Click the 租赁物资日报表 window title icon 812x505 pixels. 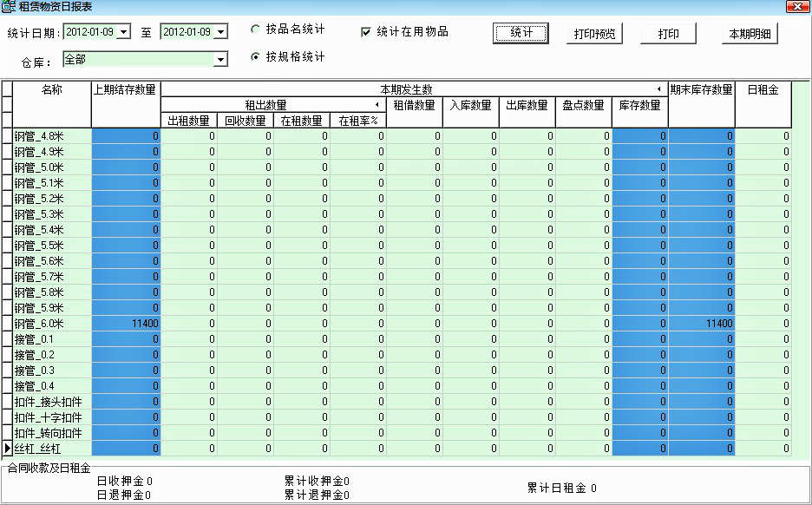coord(9,7)
